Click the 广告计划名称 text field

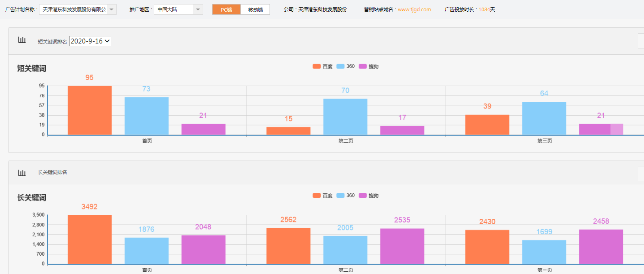tap(74, 9)
